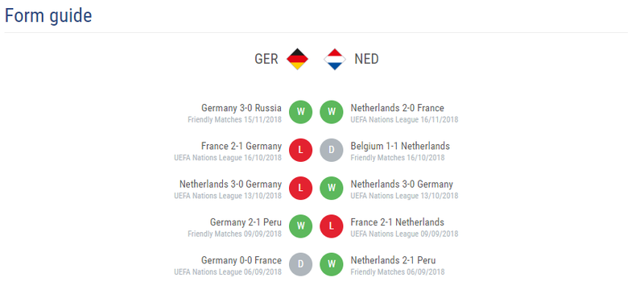The height and width of the screenshot is (290, 644).
Task: Click the green W badge for Germany 2-1 Peru
Action: [300, 226]
